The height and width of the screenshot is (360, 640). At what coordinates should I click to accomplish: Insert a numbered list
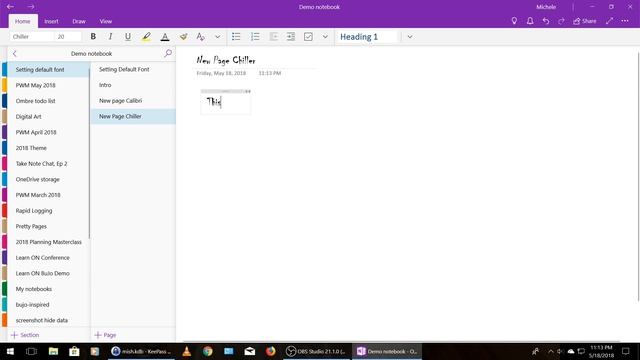(255, 37)
